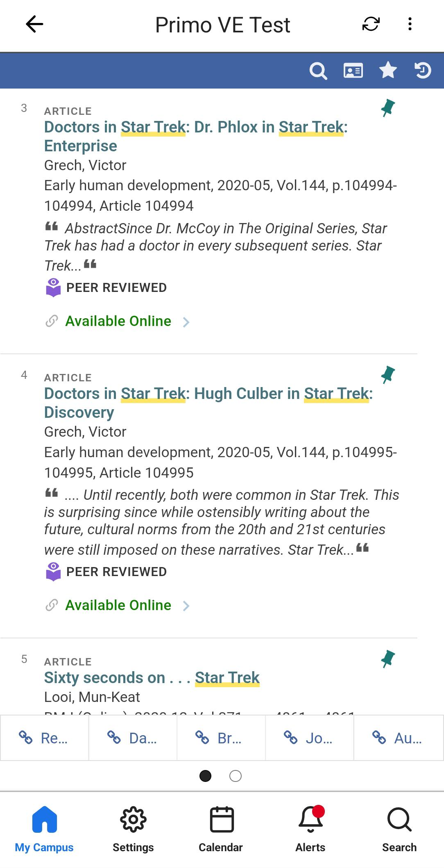Image resolution: width=444 pixels, height=868 pixels.
Task: Tap the back arrow in header
Action: tap(34, 24)
